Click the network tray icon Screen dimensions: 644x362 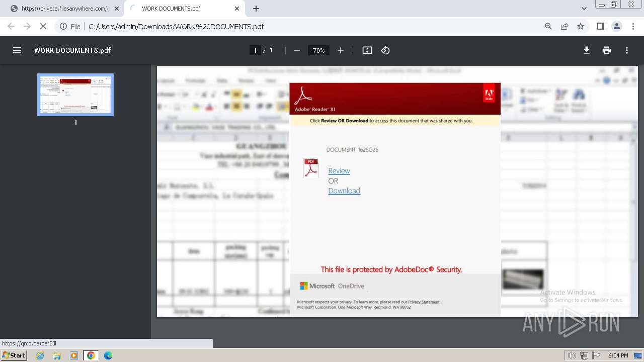(584, 355)
